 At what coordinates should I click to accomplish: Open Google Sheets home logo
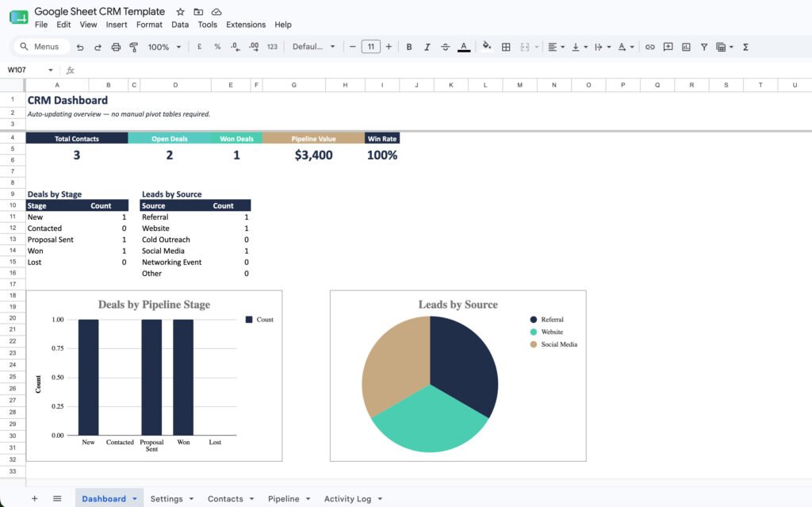coord(19,17)
